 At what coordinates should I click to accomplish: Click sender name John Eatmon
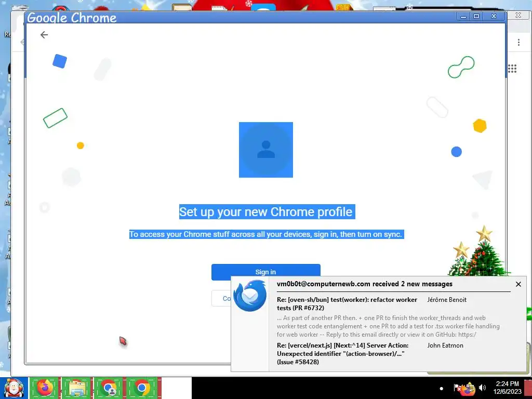tap(445, 345)
